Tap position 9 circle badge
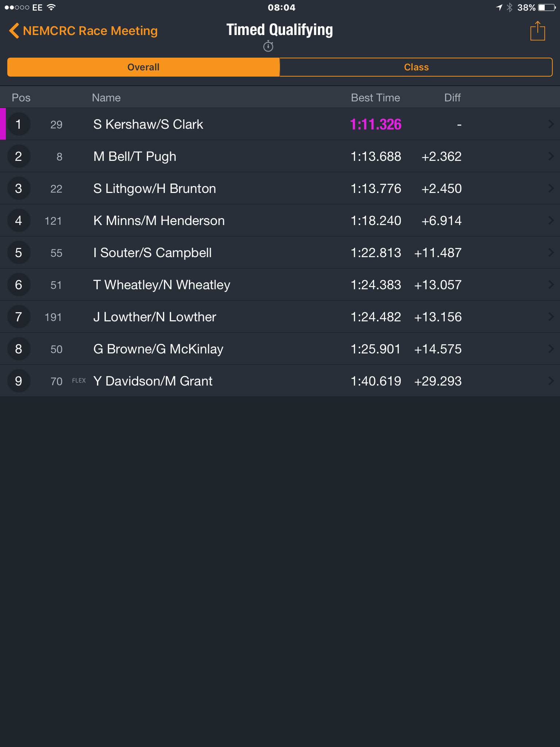Viewport: 560px width, 747px height. click(19, 381)
